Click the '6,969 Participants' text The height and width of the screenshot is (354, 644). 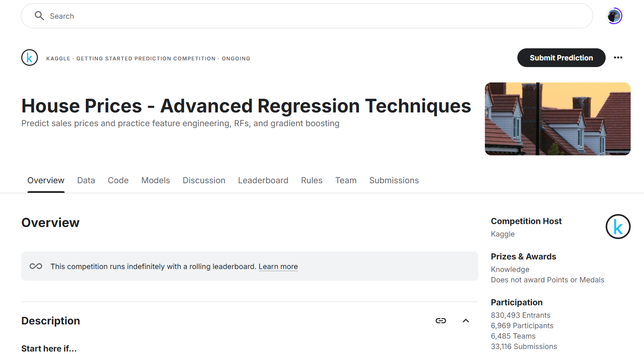[522, 326]
